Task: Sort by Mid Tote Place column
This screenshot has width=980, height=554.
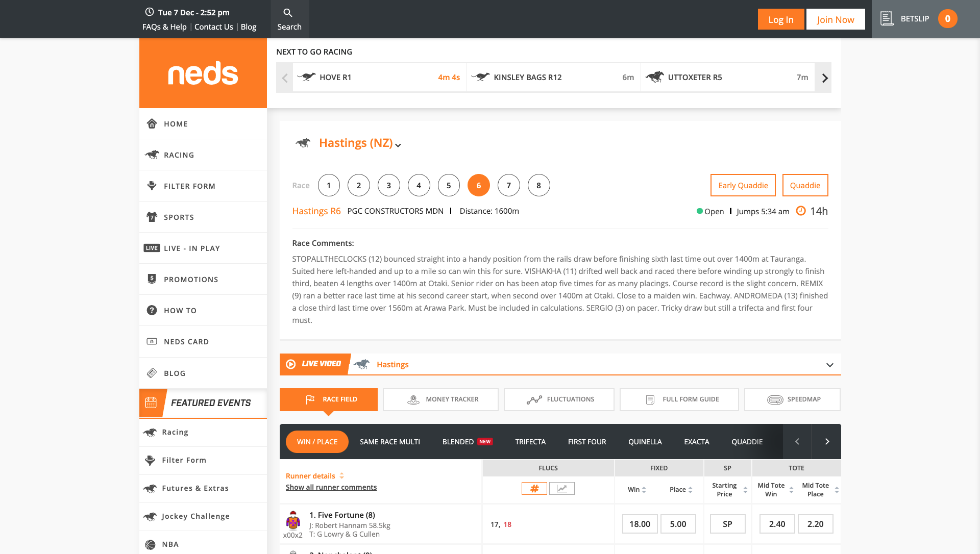Action: (837, 490)
